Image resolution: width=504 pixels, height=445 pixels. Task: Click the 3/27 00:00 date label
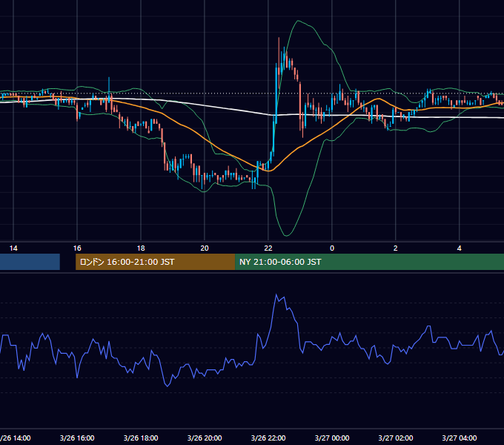(x=332, y=438)
